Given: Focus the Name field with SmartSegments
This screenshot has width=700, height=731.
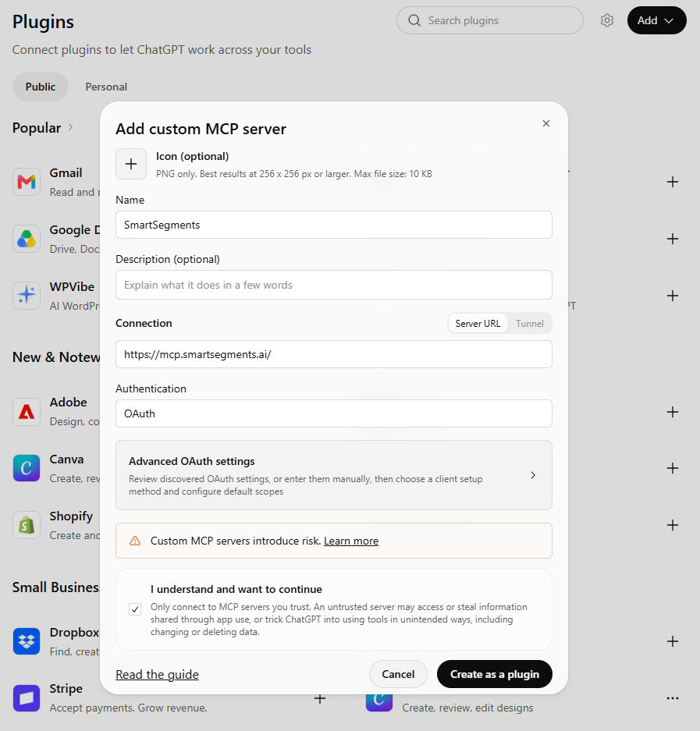Looking at the screenshot, I should click(334, 225).
